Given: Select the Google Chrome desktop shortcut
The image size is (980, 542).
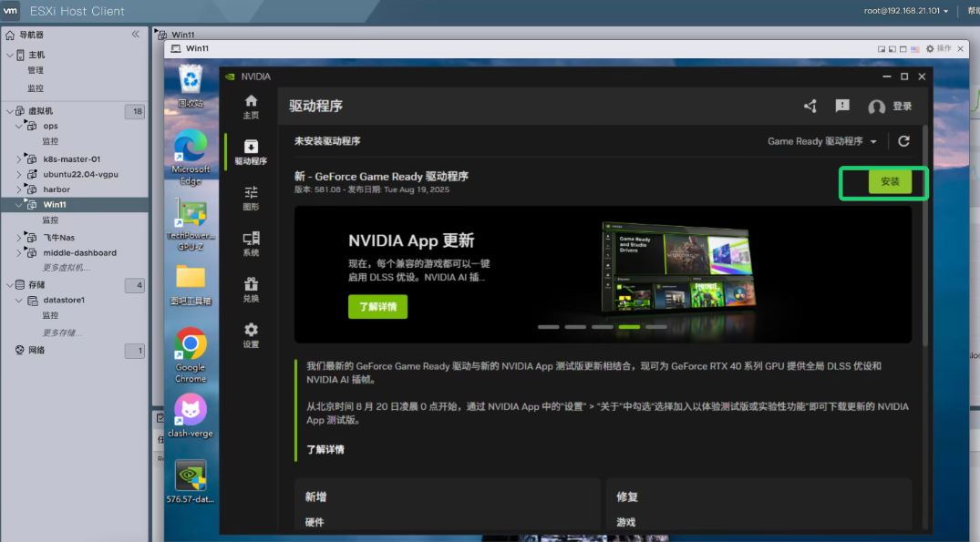Looking at the screenshot, I should coord(191,355).
